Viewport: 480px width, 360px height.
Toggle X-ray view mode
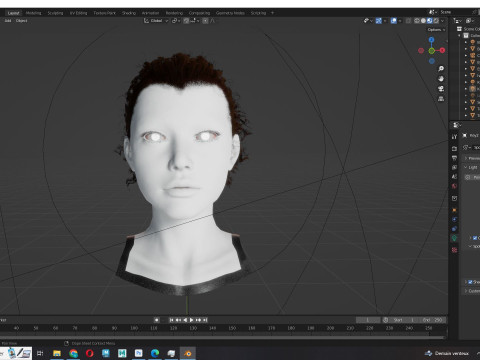[409, 21]
